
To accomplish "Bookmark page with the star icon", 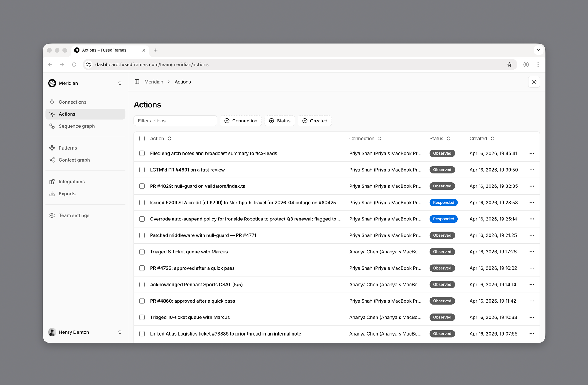I will 509,64.
